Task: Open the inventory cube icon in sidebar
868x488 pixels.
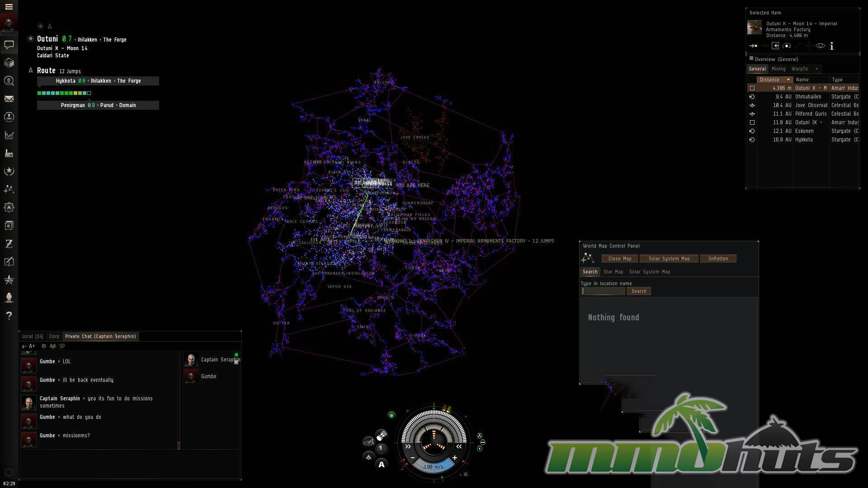Action: [x=9, y=63]
